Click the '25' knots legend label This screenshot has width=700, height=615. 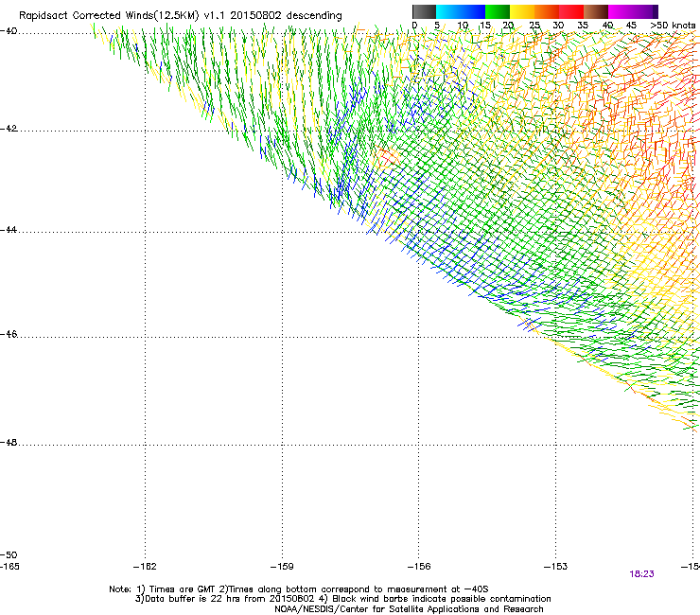[x=534, y=26]
